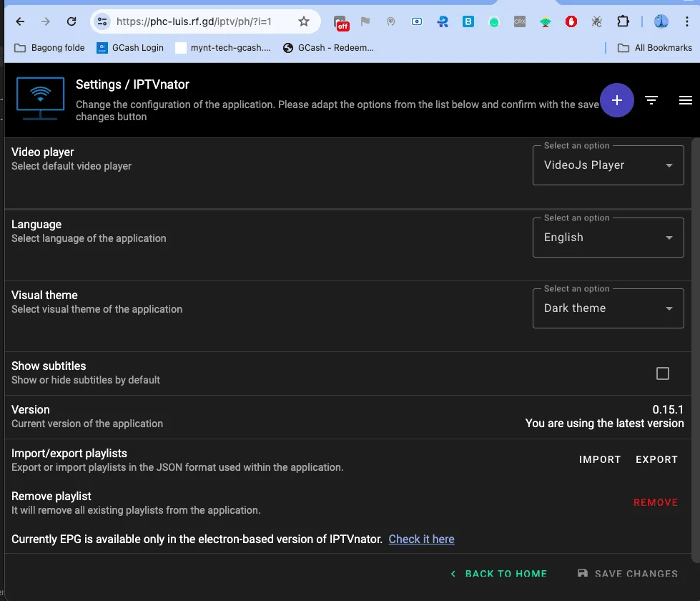This screenshot has width=700, height=601.
Task: Open the filter list icon in header
Action: (x=651, y=100)
